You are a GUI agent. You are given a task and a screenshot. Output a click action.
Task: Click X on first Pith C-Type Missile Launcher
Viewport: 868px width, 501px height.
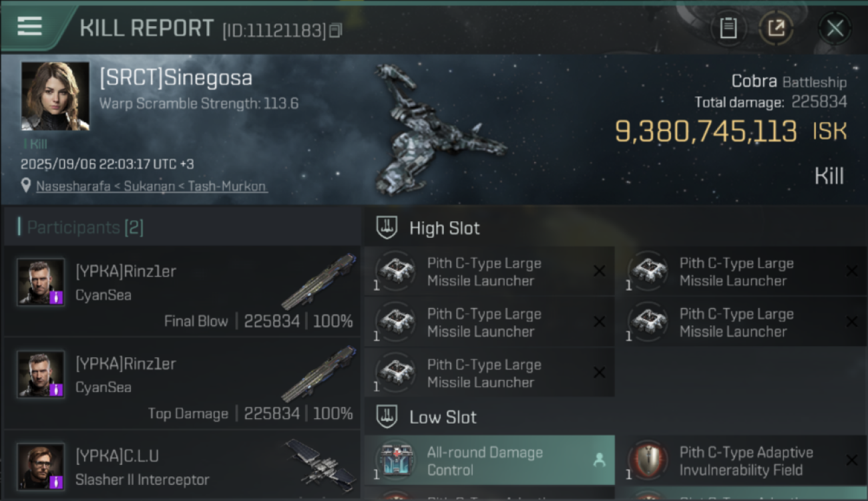(x=599, y=271)
